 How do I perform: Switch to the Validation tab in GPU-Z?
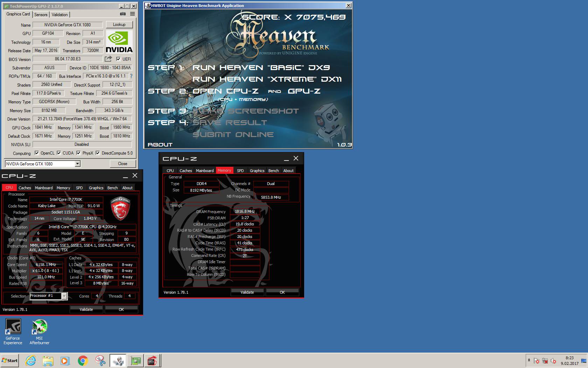60,14
